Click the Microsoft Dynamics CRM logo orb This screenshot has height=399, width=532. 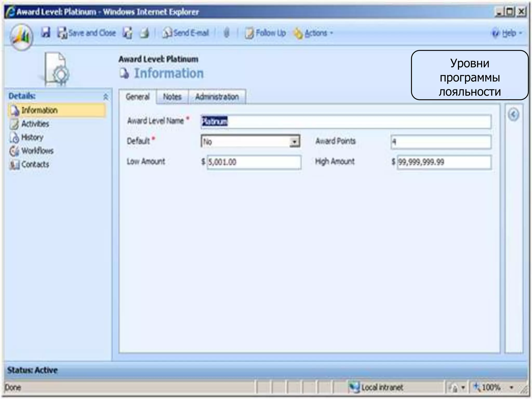[21, 37]
